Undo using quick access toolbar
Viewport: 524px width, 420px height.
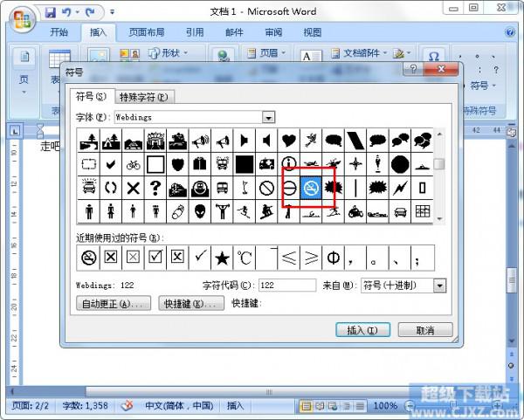[66, 12]
